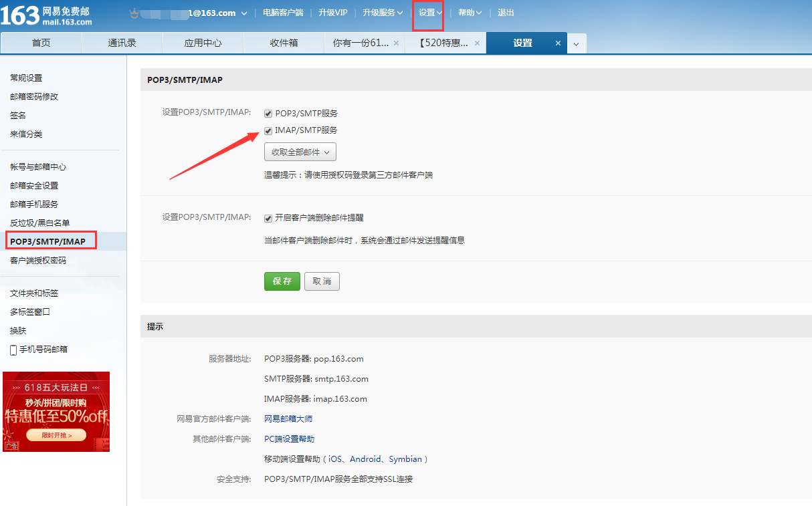Toggle 开启客户端删除邮件提醒 off
The width and height of the screenshot is (812, 506).
click(x=268, y=218)
